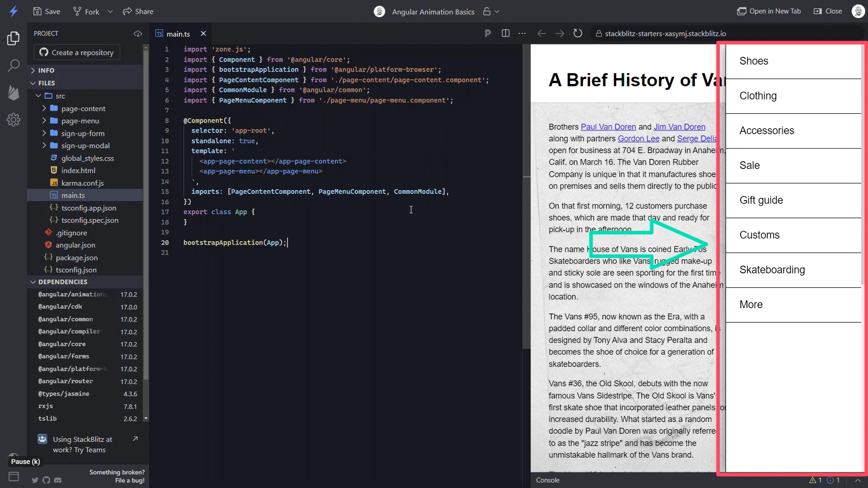Open the GitHub icon in the footer

click(x=46, y=480)
